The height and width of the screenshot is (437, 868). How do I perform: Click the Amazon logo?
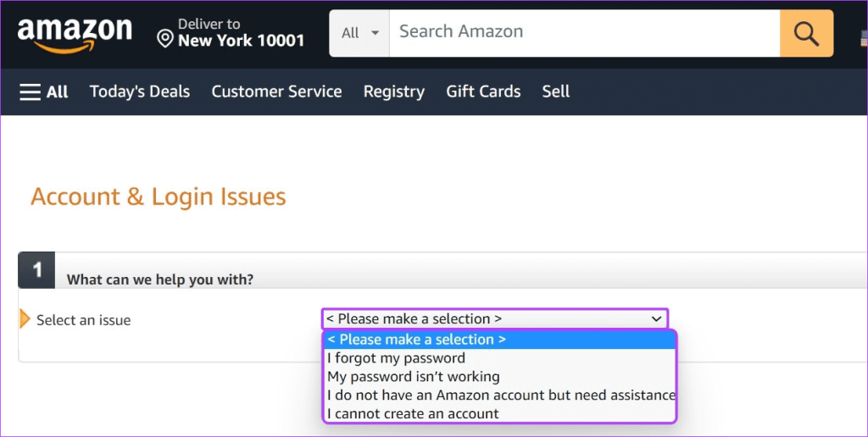pyautogui.click(x=75, y=34)
